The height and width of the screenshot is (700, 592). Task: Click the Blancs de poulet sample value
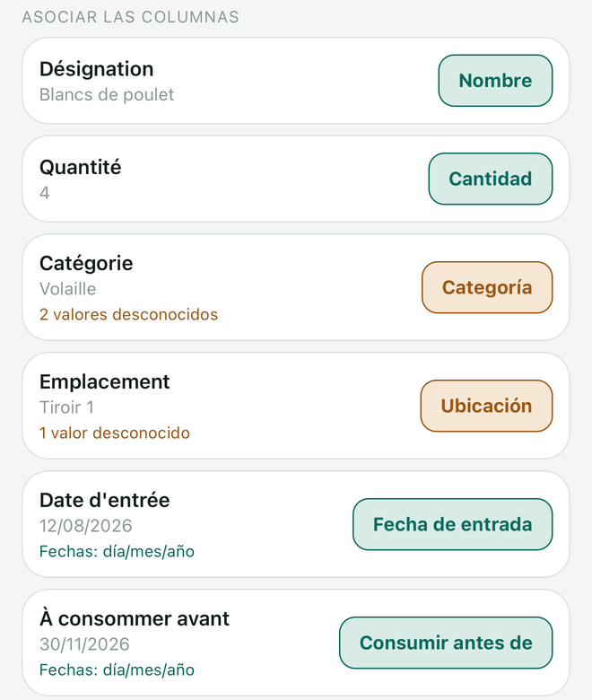click(x=107, y=95)
